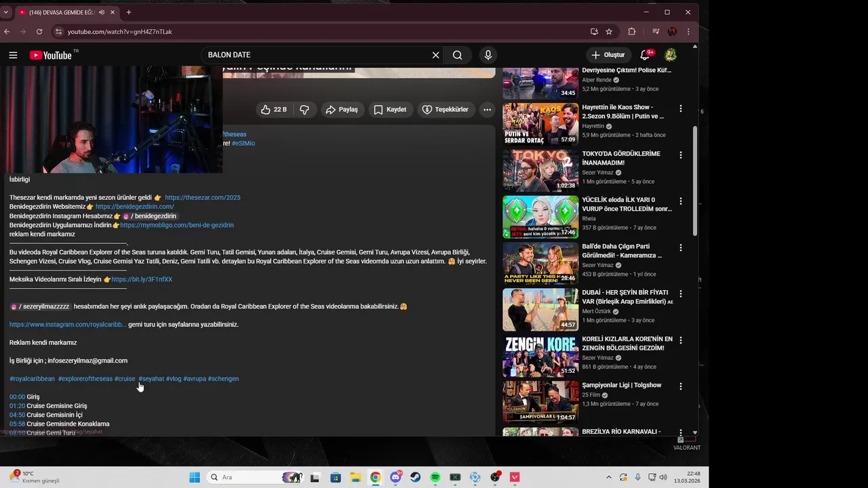Viewport: 868px width, 488px height.
Task: Open options for YÜCELİK eloda video
Action: coord(681,201)
